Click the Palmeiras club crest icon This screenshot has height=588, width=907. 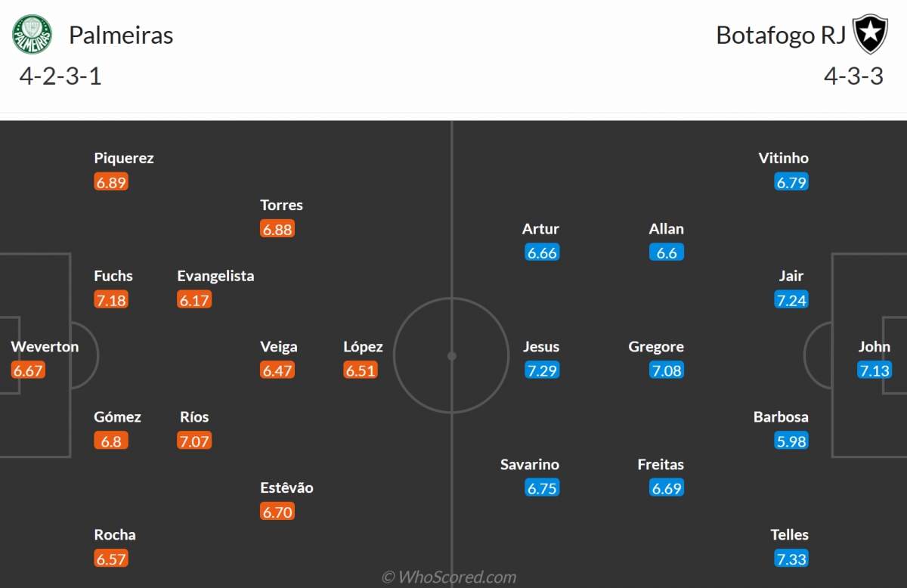click(33, 35)
